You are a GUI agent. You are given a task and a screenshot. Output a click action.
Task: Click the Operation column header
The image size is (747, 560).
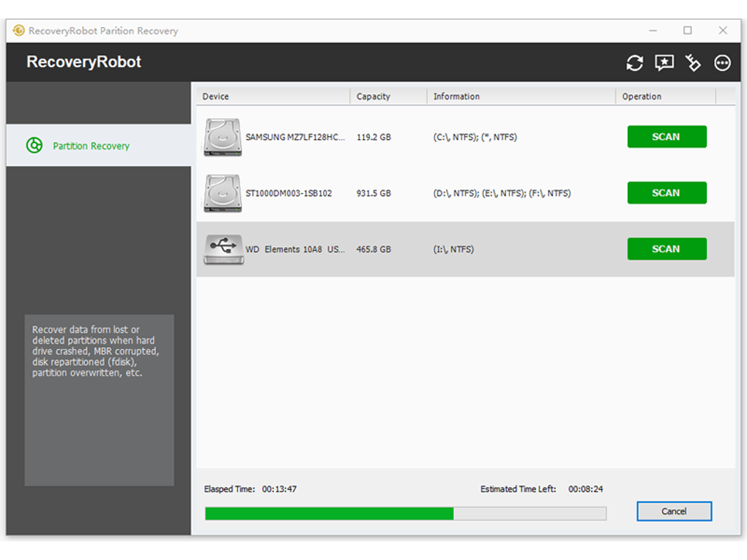(x=666, y=97)
